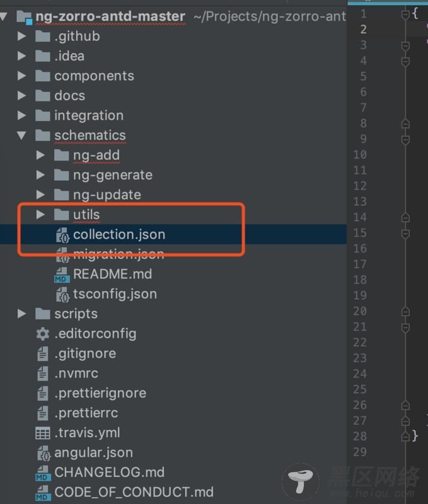Click the utils folder icon

click(61, 215)
